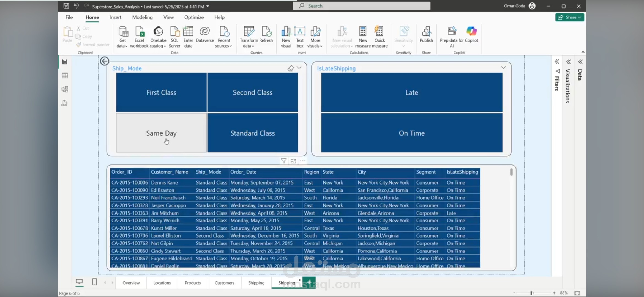
Task: Open the Omar Goda account avatar
Action: 532,6
